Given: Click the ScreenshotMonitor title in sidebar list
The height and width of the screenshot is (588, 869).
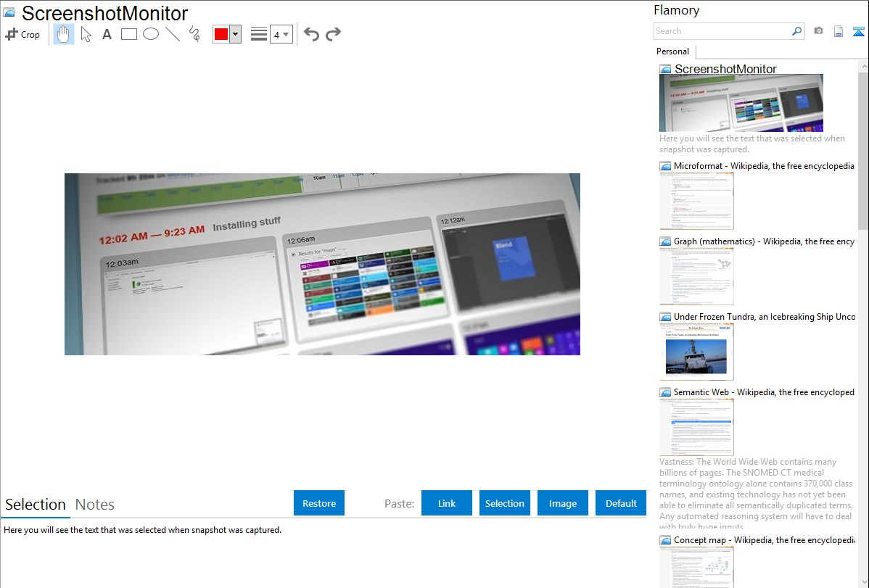Looking at the screenshot, I should coord(725,69).
